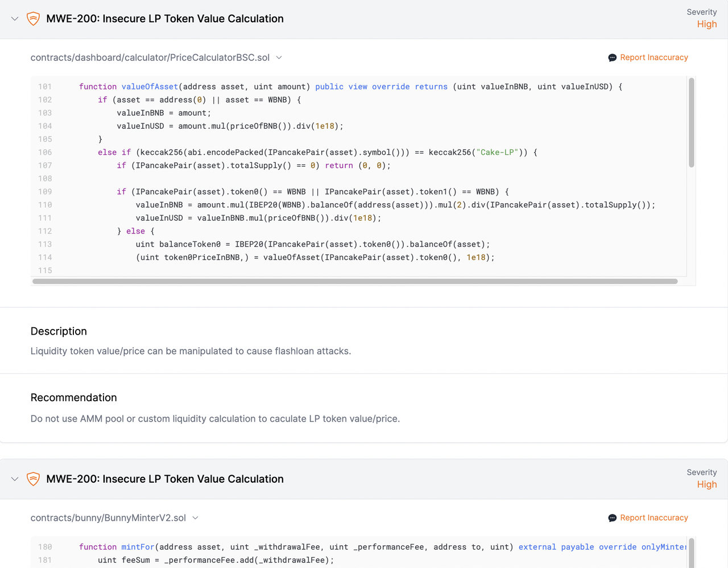Viewport: 728px width, 568px height.
Task: Click the Description heading
Action: click(x=59, y=331)
